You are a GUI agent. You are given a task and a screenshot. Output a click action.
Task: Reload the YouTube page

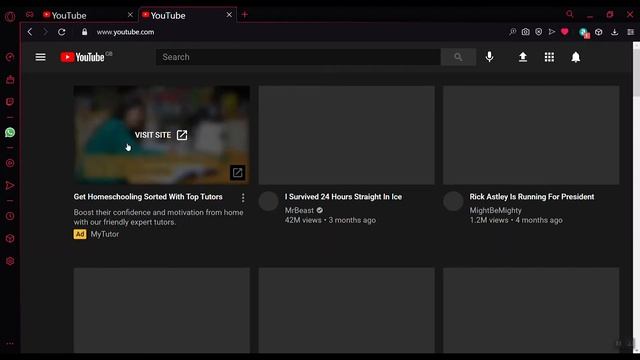62,32
